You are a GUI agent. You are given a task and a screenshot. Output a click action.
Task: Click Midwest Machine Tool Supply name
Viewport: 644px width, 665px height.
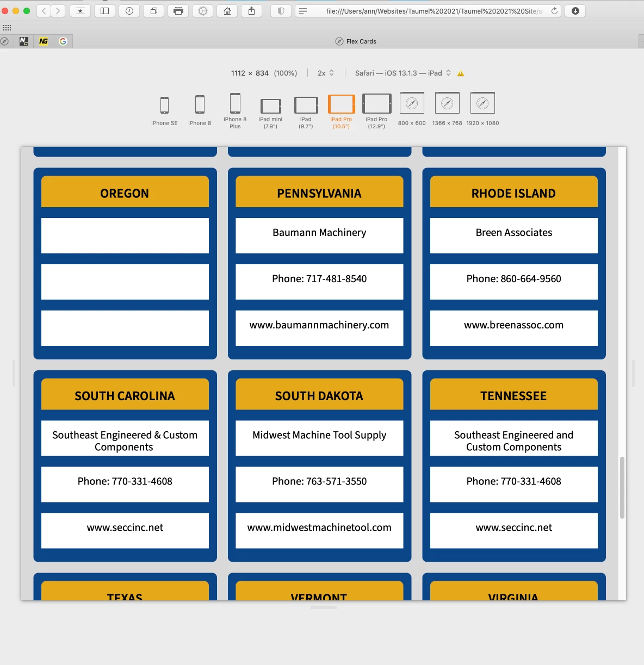[319, 436]
